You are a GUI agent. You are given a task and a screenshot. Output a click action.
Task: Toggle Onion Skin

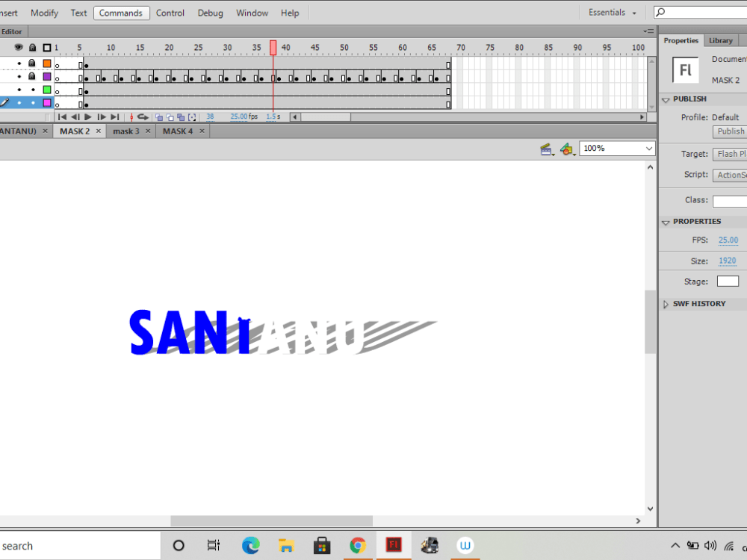[x=159, y=117]
